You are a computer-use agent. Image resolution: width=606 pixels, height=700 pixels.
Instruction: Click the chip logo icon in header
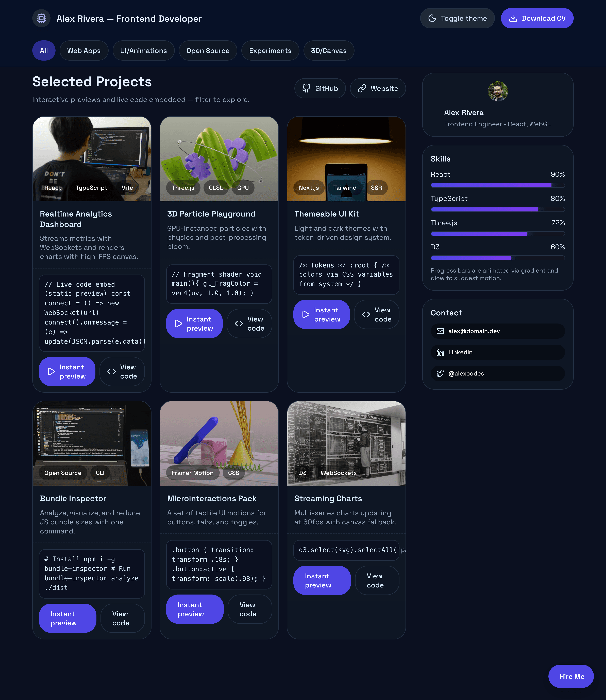point(41,18)
